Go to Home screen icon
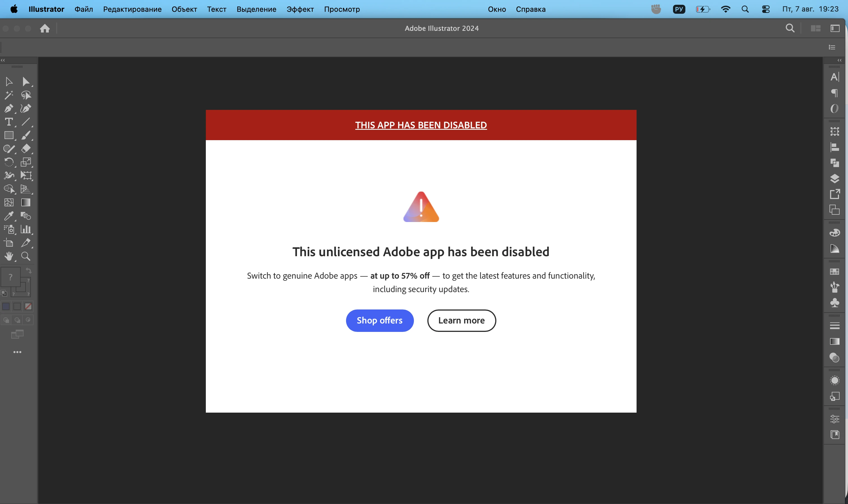 tap(45, 28)
